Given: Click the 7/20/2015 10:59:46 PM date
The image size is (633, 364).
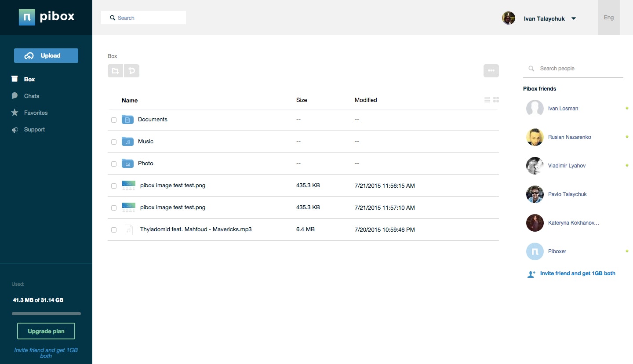Looking at the screenshot, I should point(385,229).
